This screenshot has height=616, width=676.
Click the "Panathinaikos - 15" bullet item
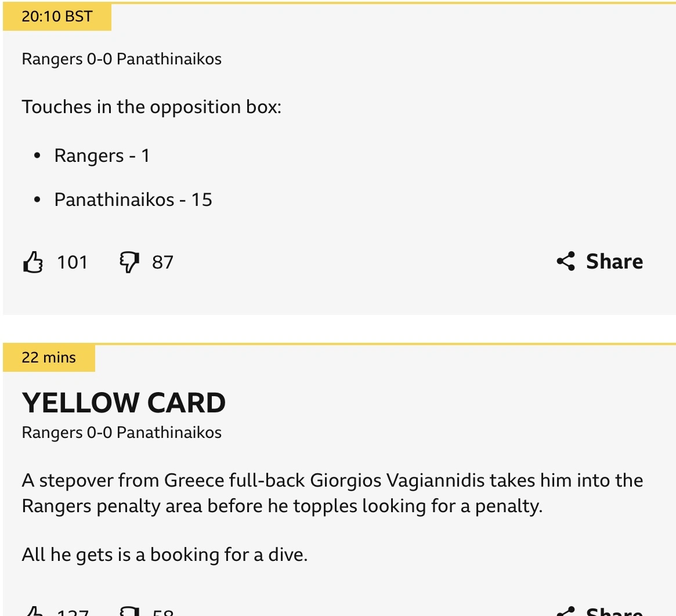[133, 200]
